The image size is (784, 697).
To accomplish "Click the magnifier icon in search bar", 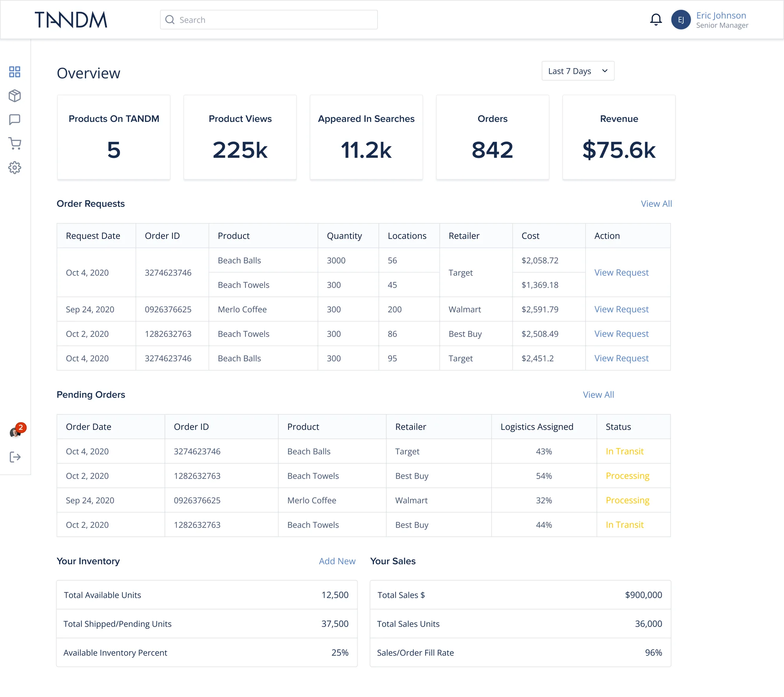I will click(x=170, y=20).
